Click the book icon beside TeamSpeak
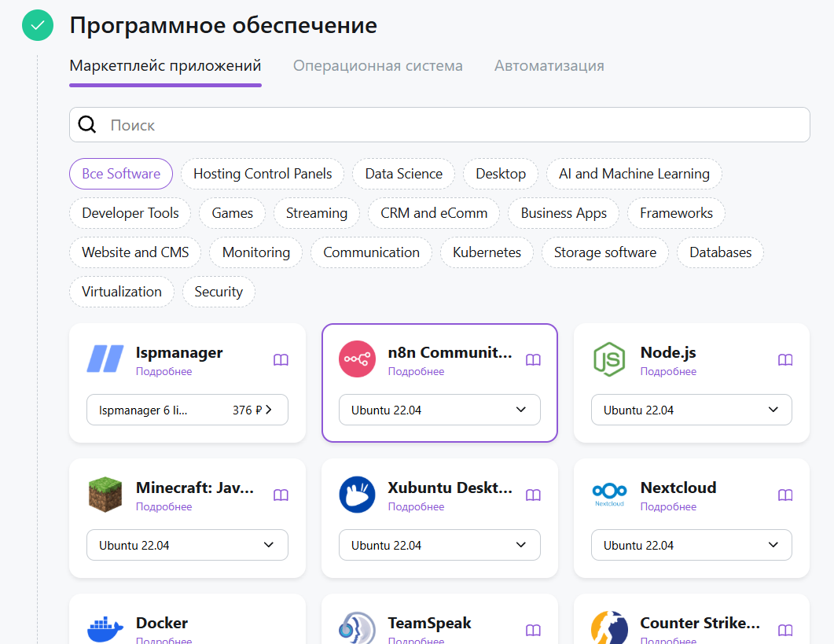Image resolution: width=834 pixels, height=644 pixels. tap(533, 631)
